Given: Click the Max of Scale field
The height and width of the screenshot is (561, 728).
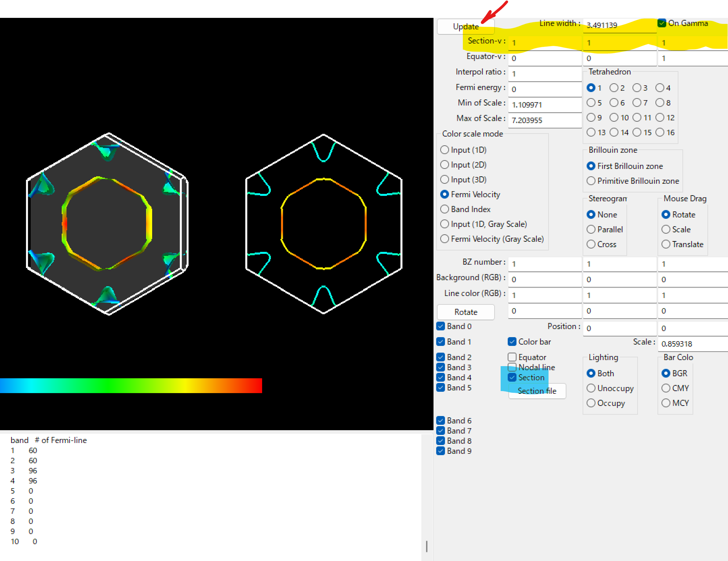Looking at the screenshot, I should pyautogui.click(x=545, y=120).
